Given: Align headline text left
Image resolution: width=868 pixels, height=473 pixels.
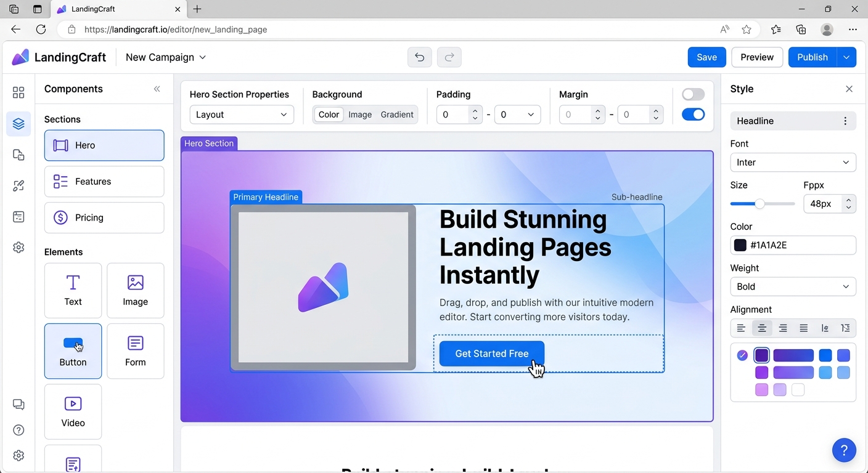Looking at the screenshot, I should point(741,328).
